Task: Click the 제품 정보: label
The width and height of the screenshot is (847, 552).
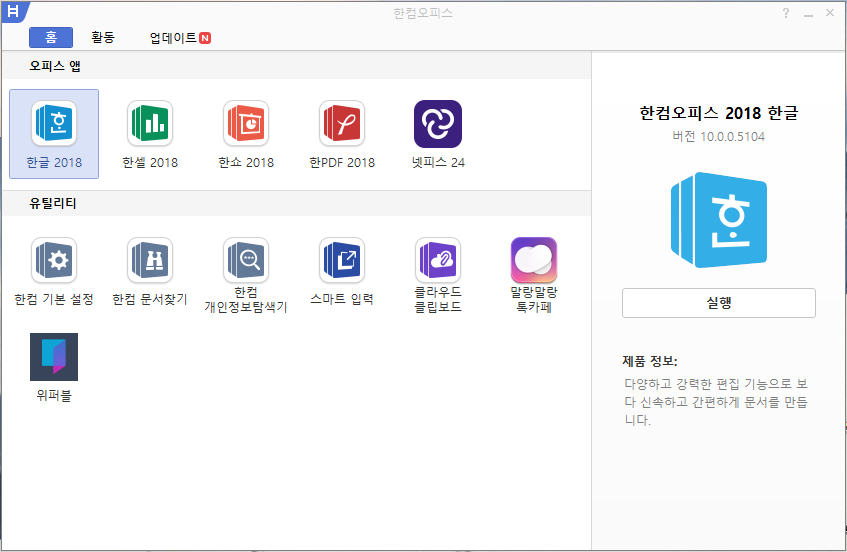Action: (x=650, y=361)
